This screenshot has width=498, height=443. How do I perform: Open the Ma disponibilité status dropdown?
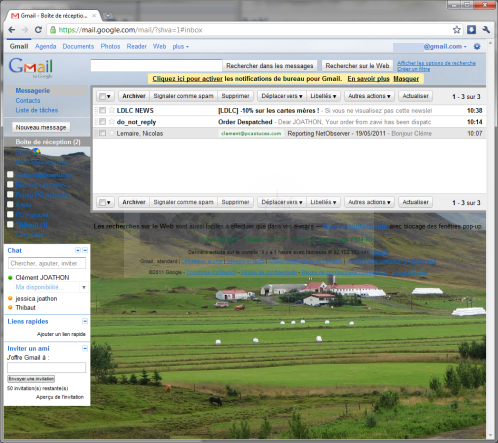pyautogui.click(x=84, y=287)
